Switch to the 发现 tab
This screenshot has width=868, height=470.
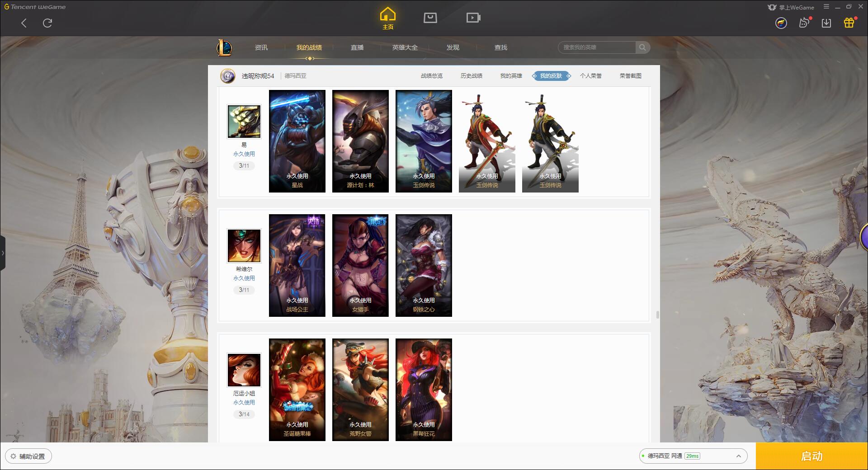point(453,47)
